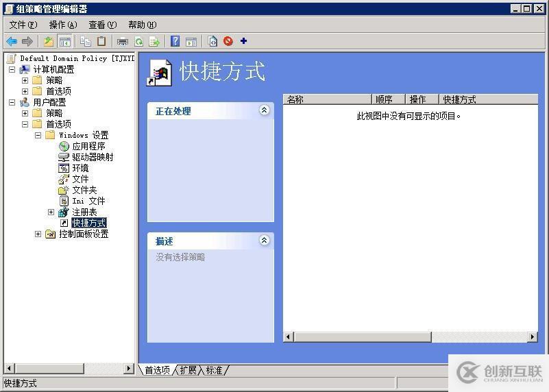Screen dimensions: 549x392
Task: Click the gray Forward arrow toolbar button
Action: [27, 41]
